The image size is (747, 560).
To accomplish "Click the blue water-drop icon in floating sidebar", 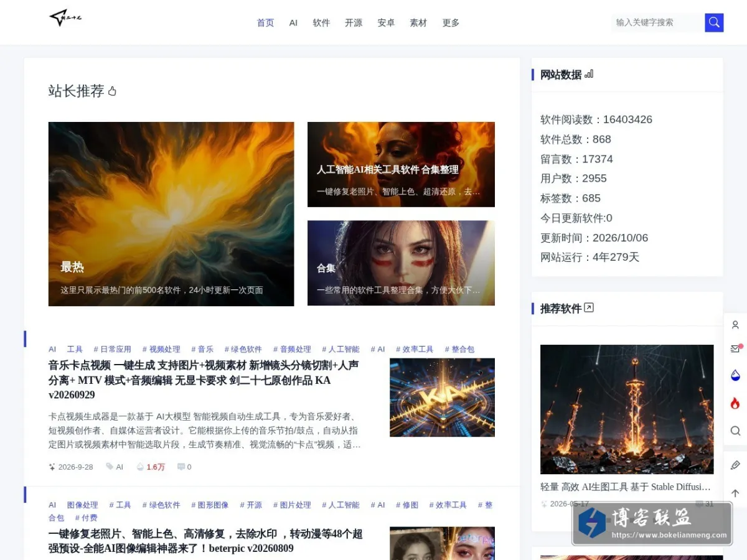I will [735, 375].
